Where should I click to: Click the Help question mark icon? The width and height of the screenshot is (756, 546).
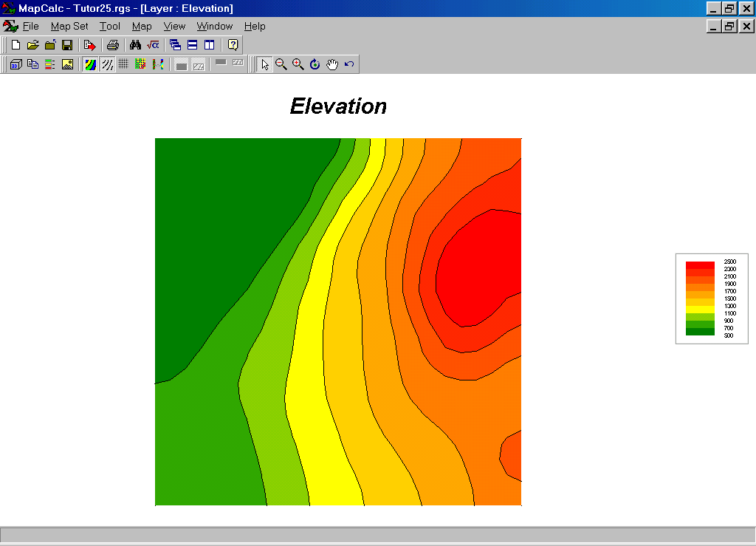[x=233, y=45]
